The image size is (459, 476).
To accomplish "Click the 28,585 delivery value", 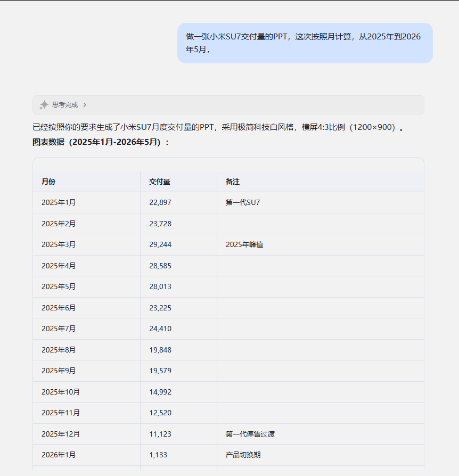I will point(160,266).
